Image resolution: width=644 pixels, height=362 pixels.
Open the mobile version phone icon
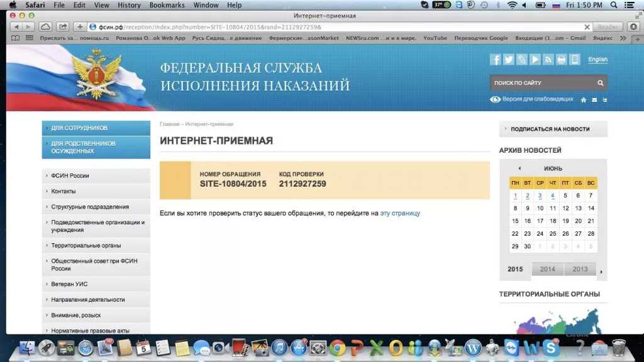pos(575,60)
